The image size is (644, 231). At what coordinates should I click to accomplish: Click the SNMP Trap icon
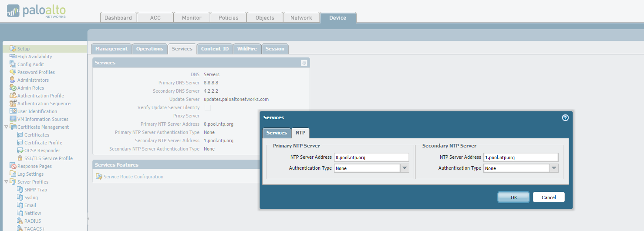pos(20,190)
